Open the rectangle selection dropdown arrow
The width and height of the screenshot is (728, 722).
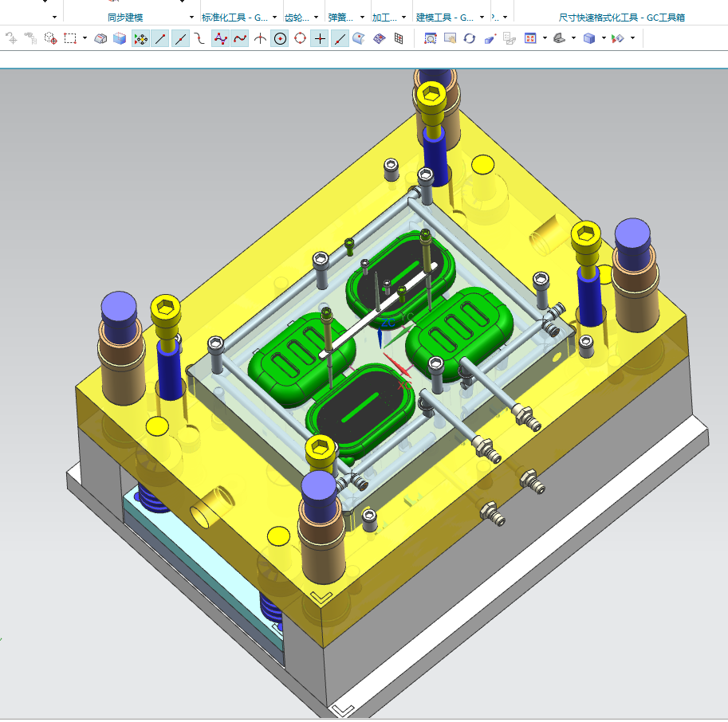click(x=85, y=38)
